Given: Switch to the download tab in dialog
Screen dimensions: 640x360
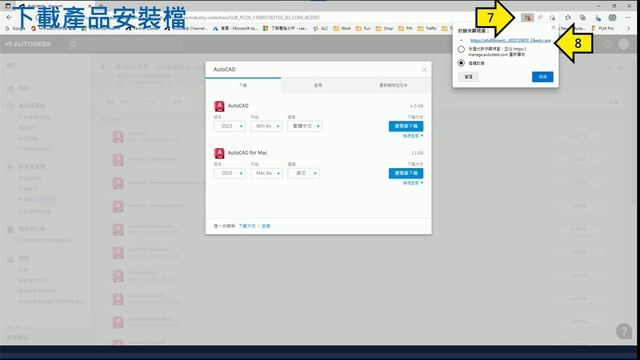Looking at the screenshot, I should (x=243, y=85).
